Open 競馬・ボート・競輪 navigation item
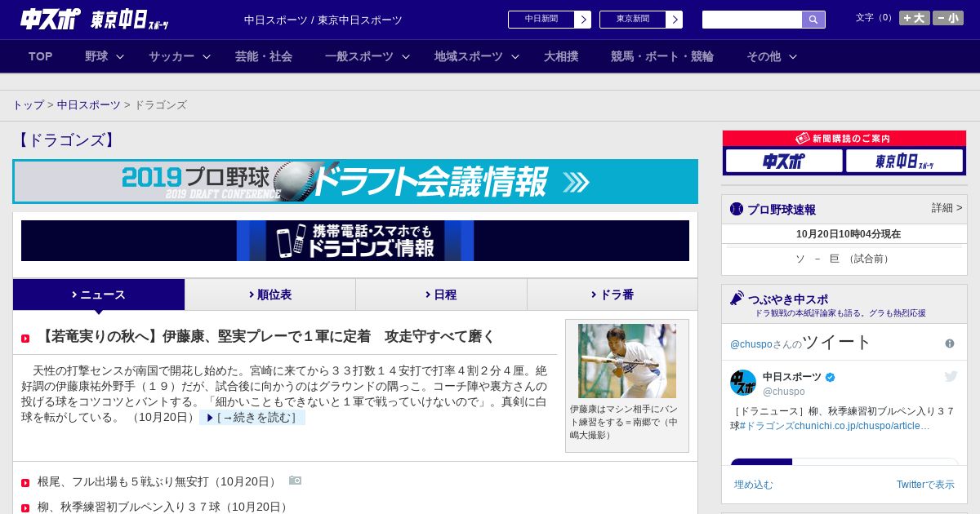 click(x=662, y=56)
